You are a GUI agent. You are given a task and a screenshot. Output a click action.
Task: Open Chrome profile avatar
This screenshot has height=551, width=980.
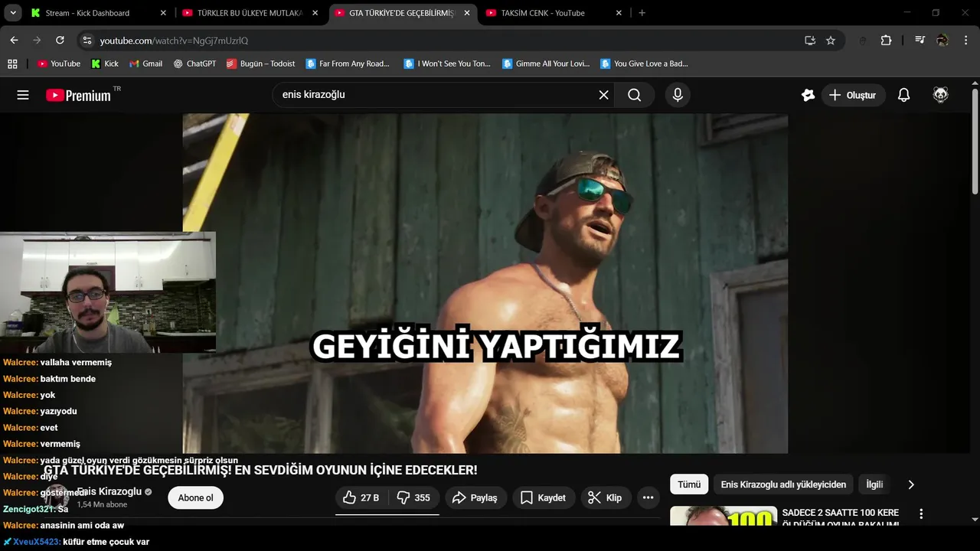click(x=942, y=41)
